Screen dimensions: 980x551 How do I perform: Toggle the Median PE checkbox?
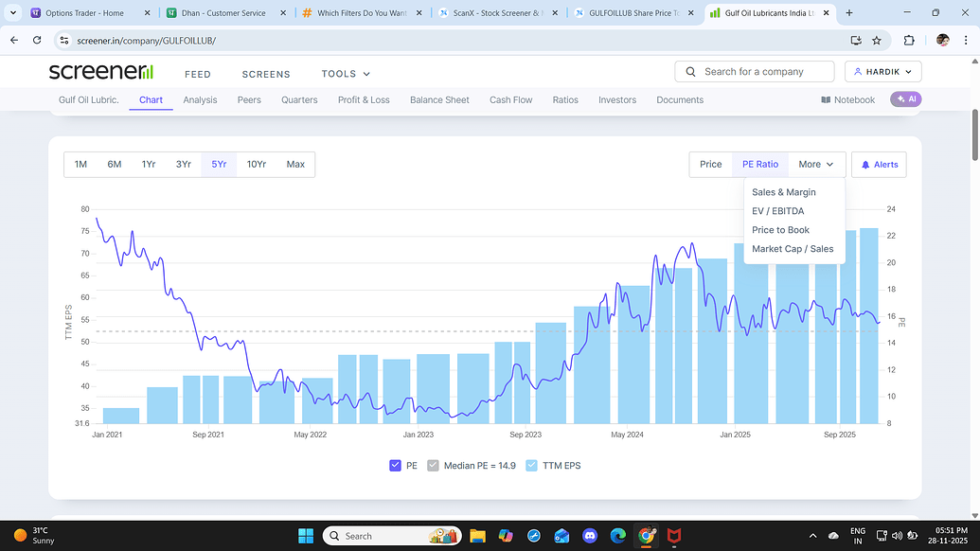point(434,465)
